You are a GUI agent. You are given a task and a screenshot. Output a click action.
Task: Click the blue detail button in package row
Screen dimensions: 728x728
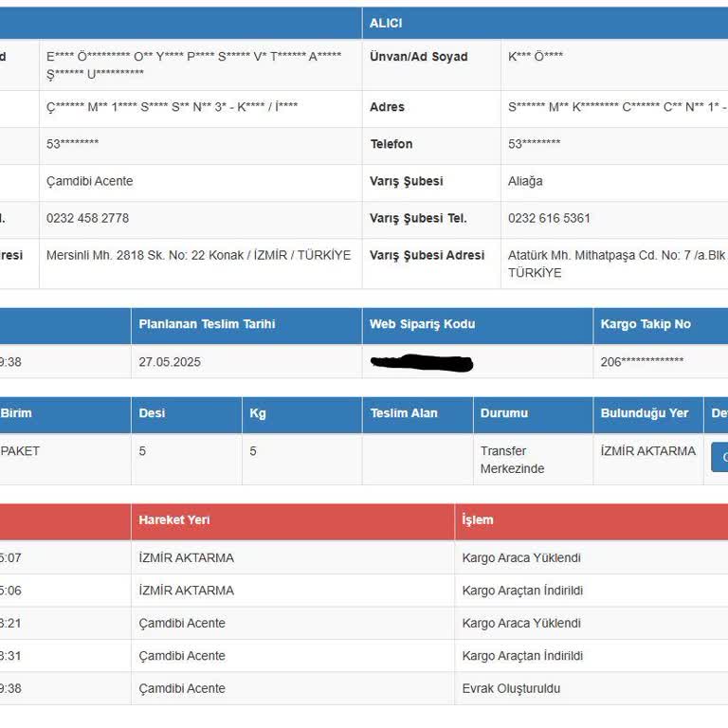click(719, 457)
